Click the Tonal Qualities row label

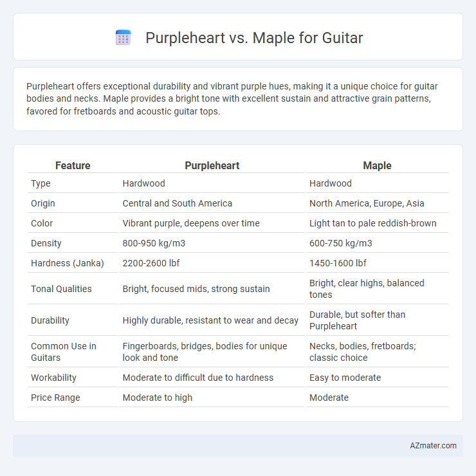(x=61, y=289)
